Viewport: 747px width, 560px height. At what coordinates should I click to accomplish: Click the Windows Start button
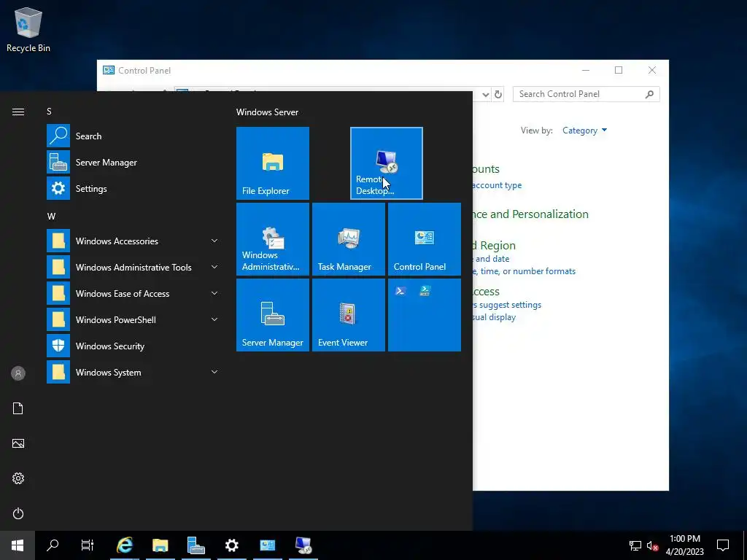click(18, 545)
